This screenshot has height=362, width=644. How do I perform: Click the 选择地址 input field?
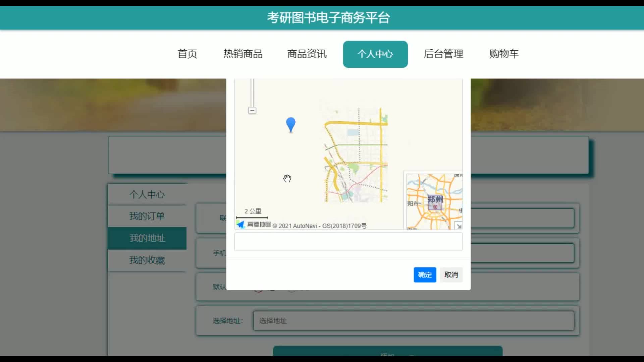(x=413, y=321)
